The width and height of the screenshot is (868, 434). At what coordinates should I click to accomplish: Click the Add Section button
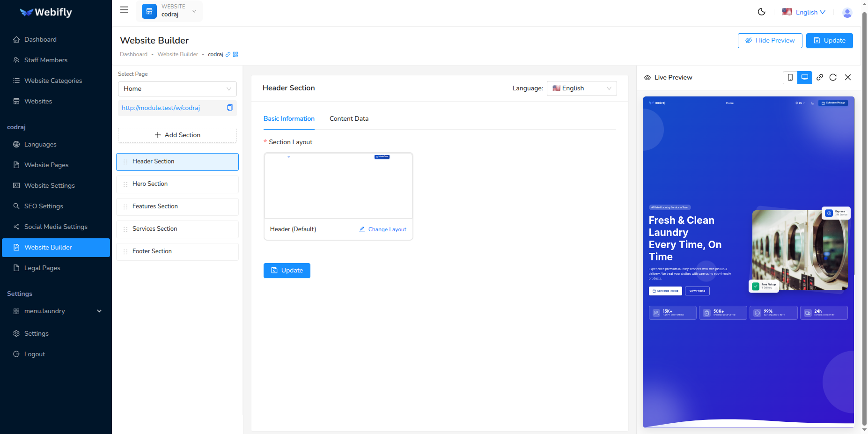coord(177,135)
